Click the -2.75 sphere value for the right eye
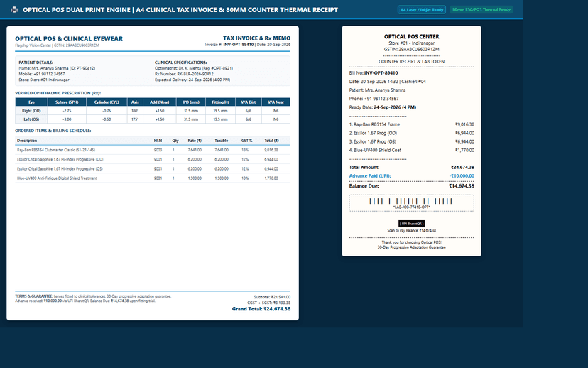The width and height of the screenshot is (588, 368). pyautogui.click(x=67, y=111)
